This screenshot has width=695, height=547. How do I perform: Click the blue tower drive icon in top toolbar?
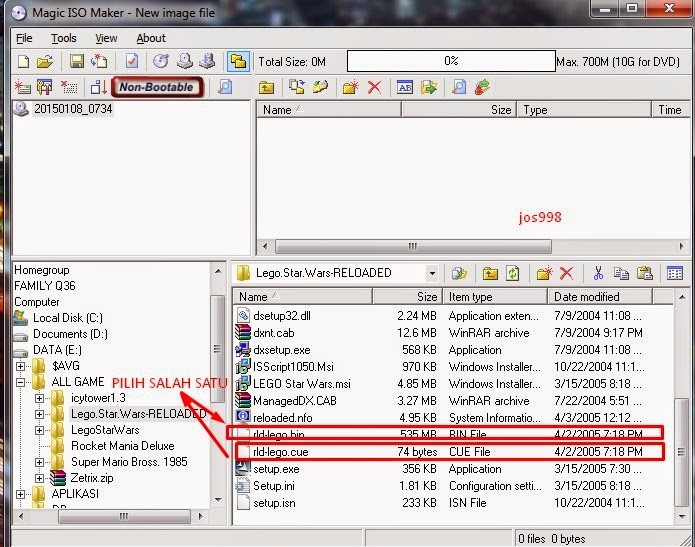(207, 61)
